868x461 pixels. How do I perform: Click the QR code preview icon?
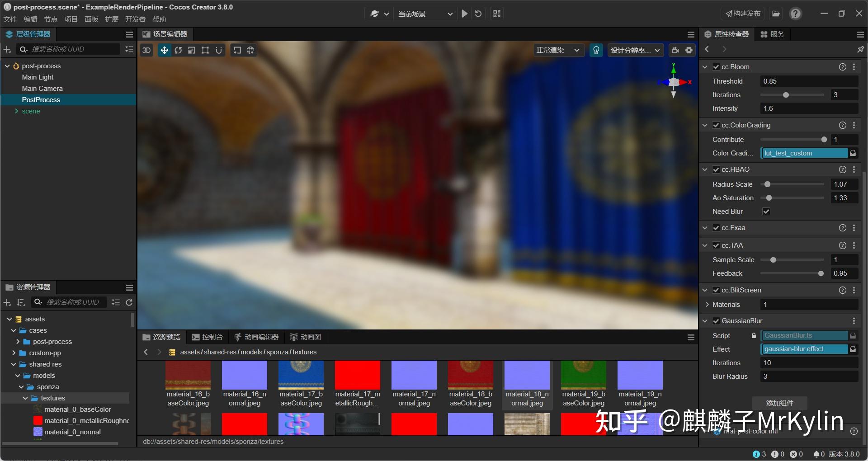[x=496, y=14]
